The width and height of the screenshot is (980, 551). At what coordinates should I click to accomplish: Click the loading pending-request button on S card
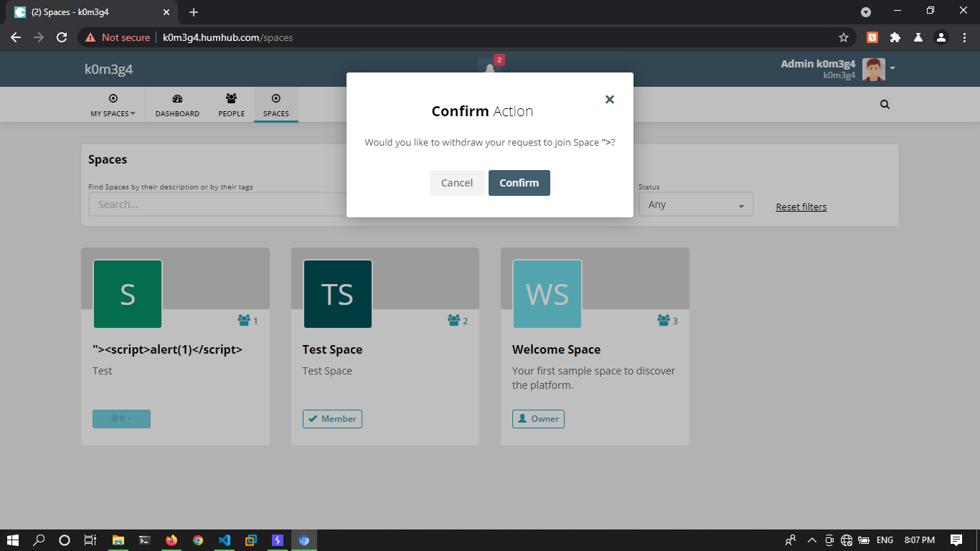click(x=121, y=419)
